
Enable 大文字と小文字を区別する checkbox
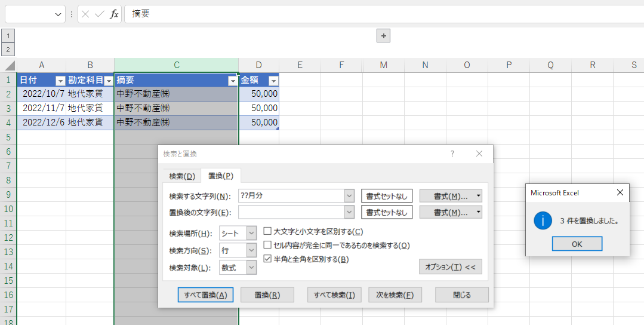click(268, 231)
